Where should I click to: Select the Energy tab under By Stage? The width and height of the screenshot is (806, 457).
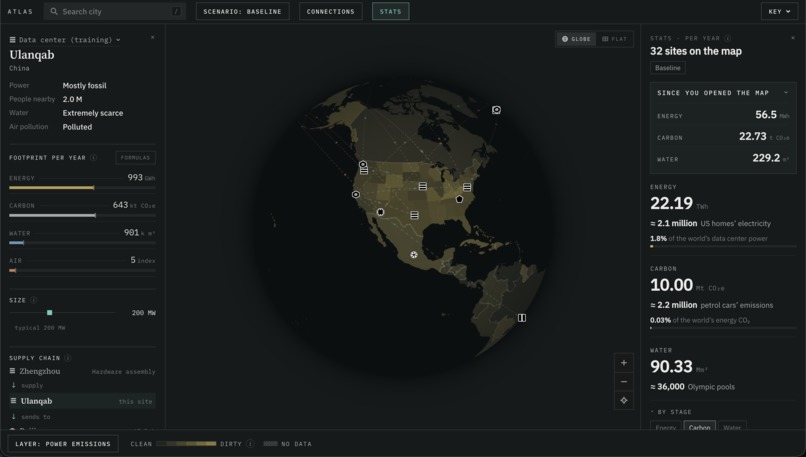pos(666,427)
